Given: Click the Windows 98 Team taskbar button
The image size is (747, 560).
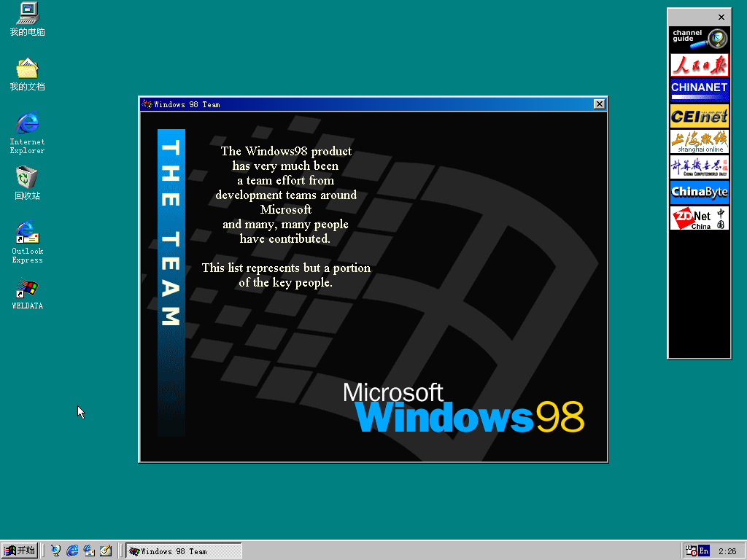Looking at the screenshot, I should click(183, 551).
